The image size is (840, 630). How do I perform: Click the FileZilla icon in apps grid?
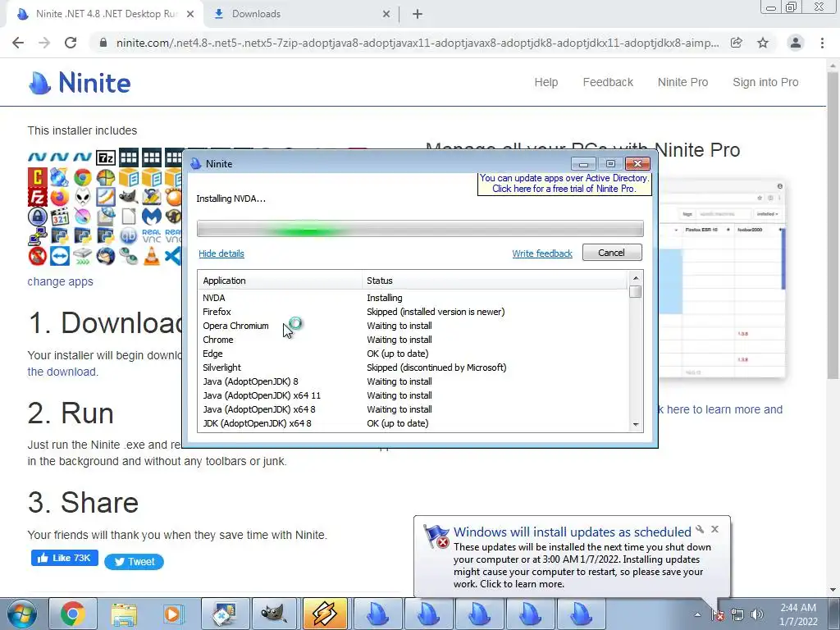tap(38, 197)
